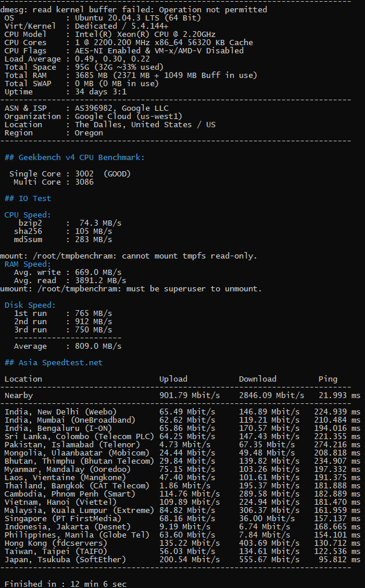Viewport: 365px width, 588px height.
Task: Click md5sum speed 283 MB/s
Action: pyautogui.click(x=94, y=240)
